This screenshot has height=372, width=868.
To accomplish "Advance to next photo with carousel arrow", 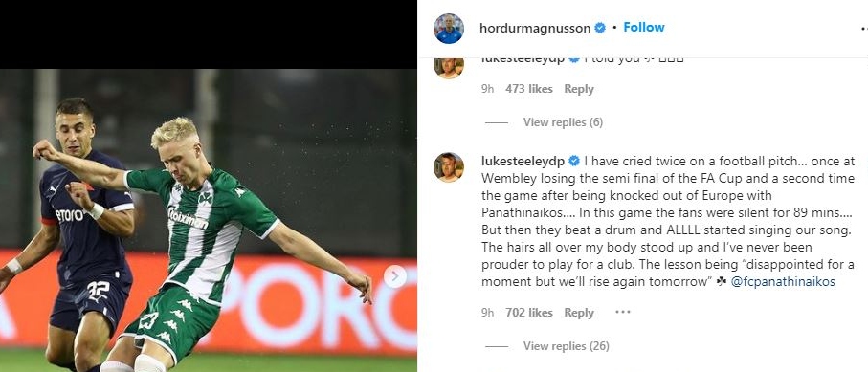I will pos(394,276).
